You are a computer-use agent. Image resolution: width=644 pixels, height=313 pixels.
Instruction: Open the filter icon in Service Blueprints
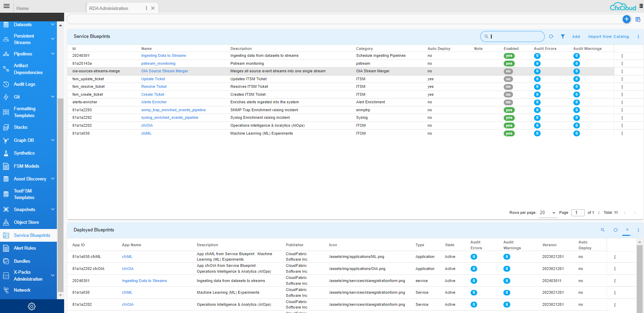[x=563, y=36]
